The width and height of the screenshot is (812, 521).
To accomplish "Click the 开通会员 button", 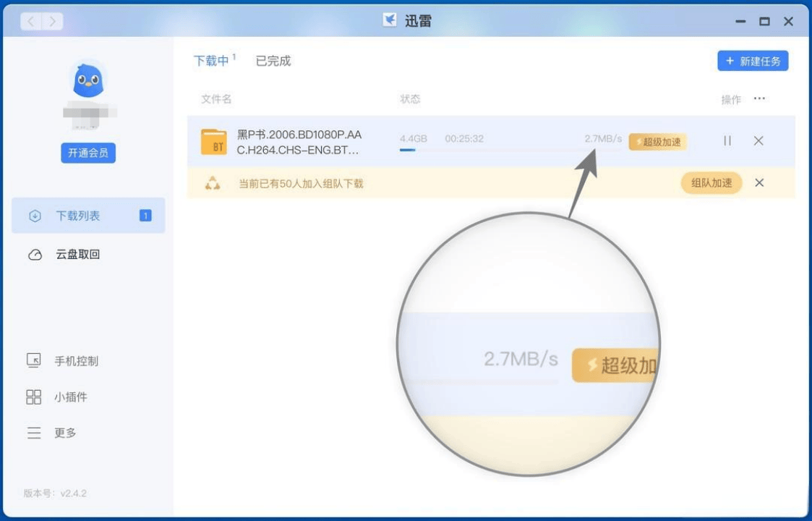I will [x=88, y=153].
